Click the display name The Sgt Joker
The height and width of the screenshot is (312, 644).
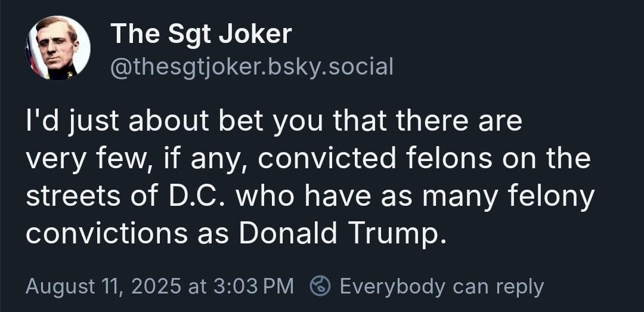point(202,34)
